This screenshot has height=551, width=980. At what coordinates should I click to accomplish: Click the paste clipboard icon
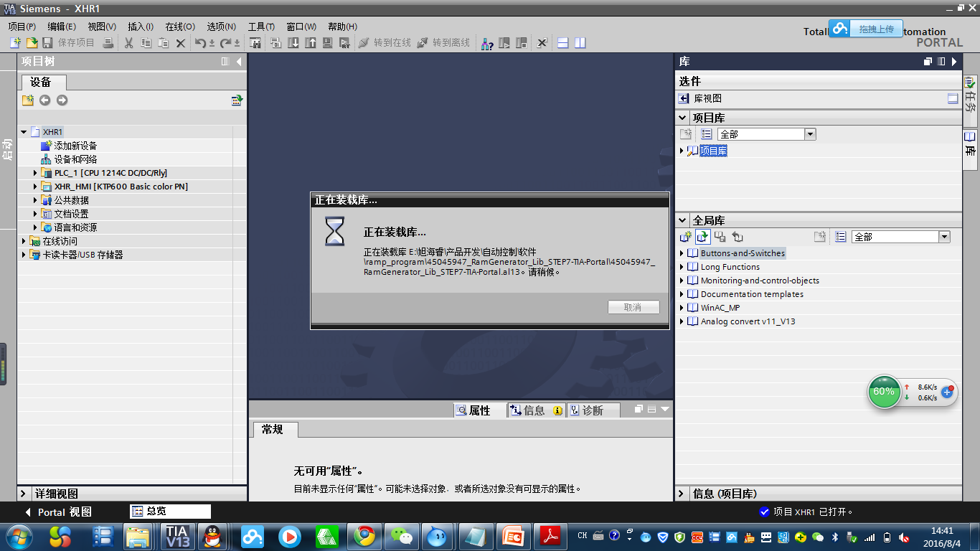(164, 43)
